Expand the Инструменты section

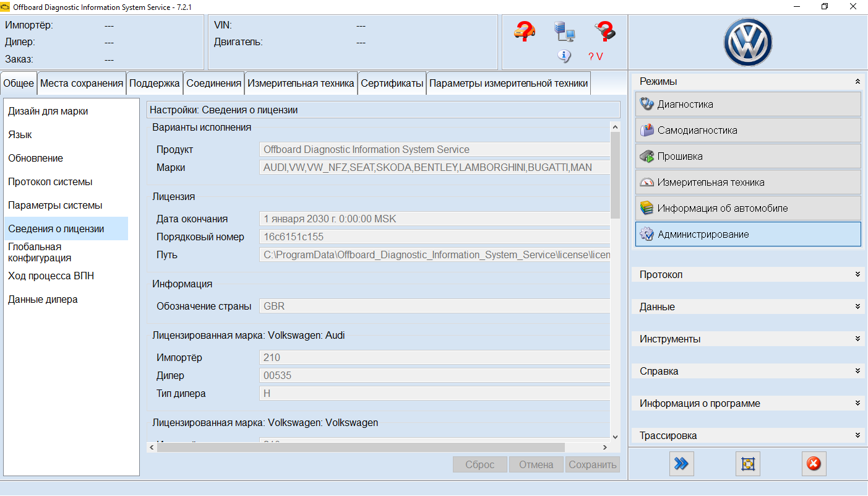[x=747, y=339]
